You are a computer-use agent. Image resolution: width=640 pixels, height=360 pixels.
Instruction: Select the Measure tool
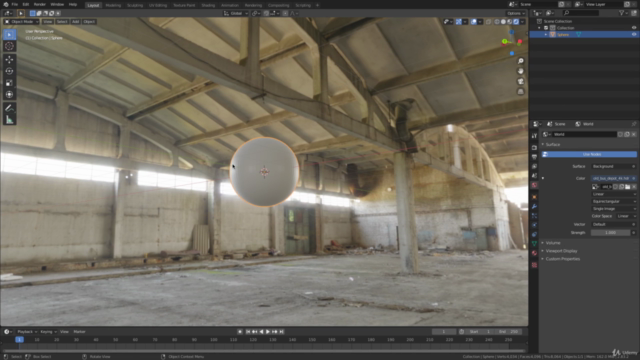click(9, 120)
